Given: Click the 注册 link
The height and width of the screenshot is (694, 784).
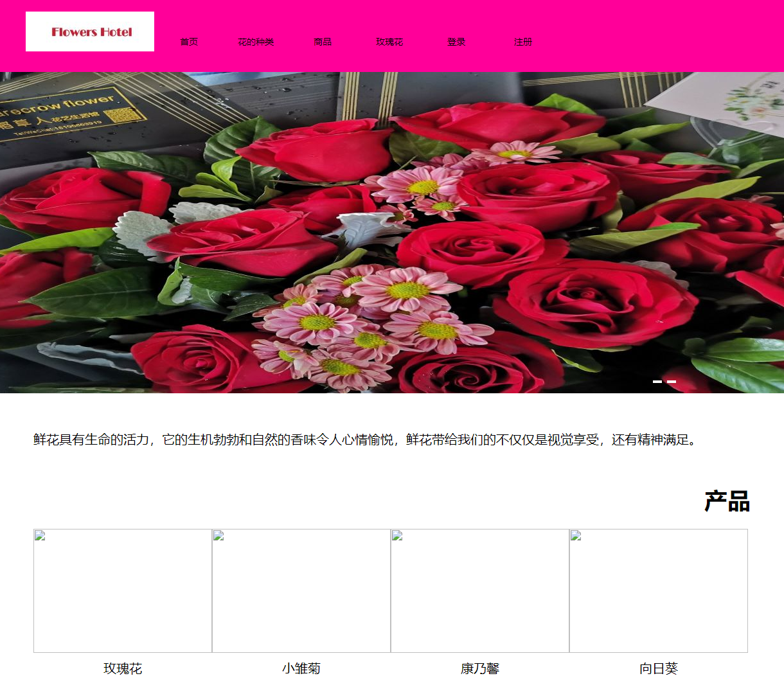Looking at the screenshot, I should pos(523,41).
